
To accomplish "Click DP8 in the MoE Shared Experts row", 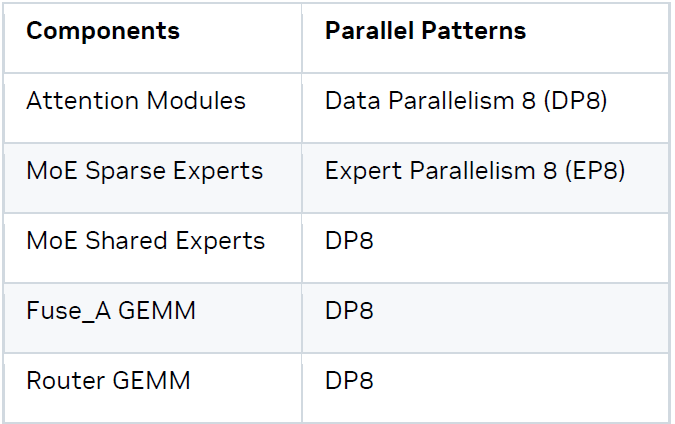I will [x=349, y=241].
